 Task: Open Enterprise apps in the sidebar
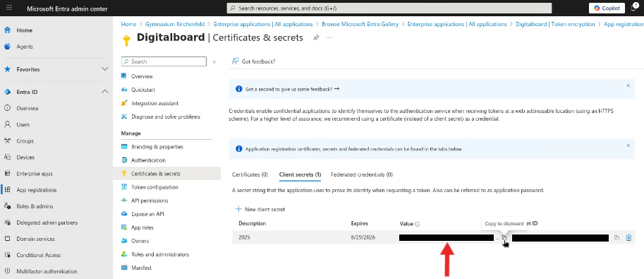tap(34, 174)
